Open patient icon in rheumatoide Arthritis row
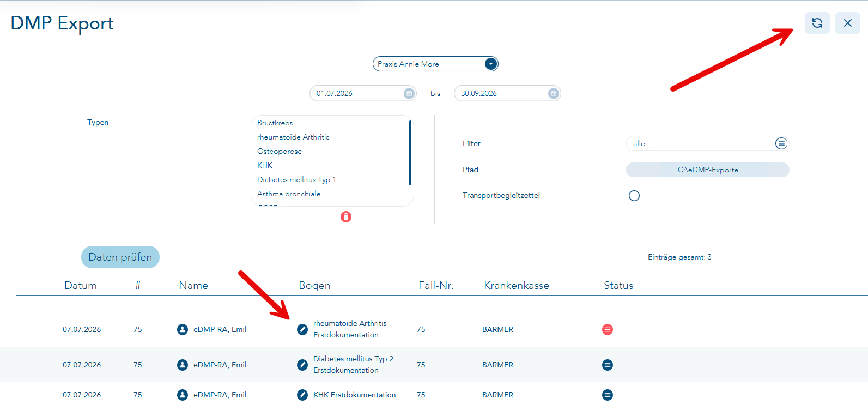The height and width of the screenshot is (416, 868). tap(183, 329)
